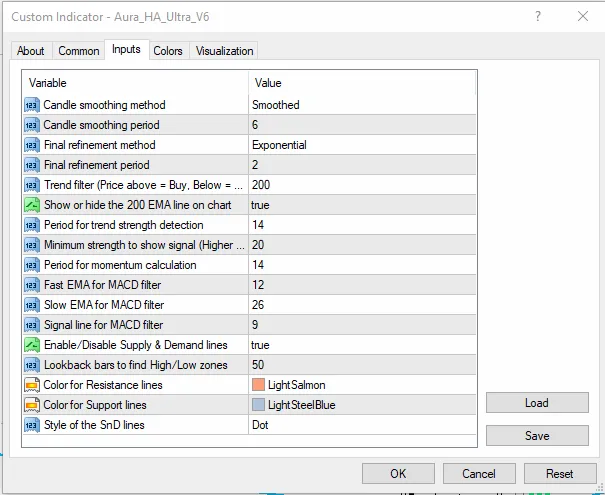
Task: Click the boolean icon for Show or hide 200 EMA line
Action: [32, 205]
